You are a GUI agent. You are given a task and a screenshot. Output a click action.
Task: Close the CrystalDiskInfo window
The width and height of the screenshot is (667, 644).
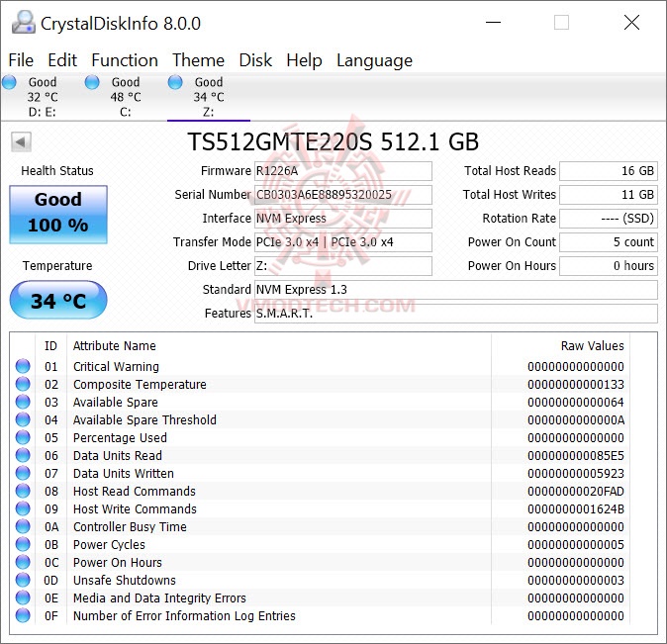(631, 22)
